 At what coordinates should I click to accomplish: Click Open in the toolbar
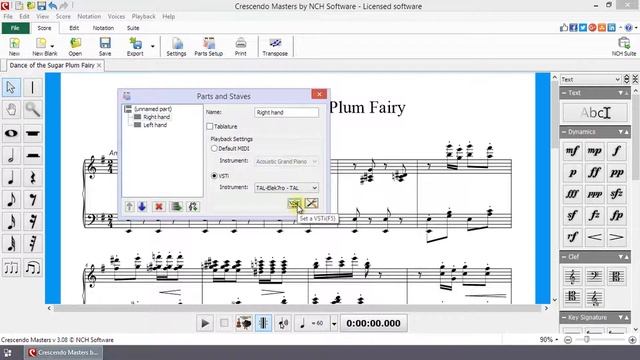click(x=75, y=47)
